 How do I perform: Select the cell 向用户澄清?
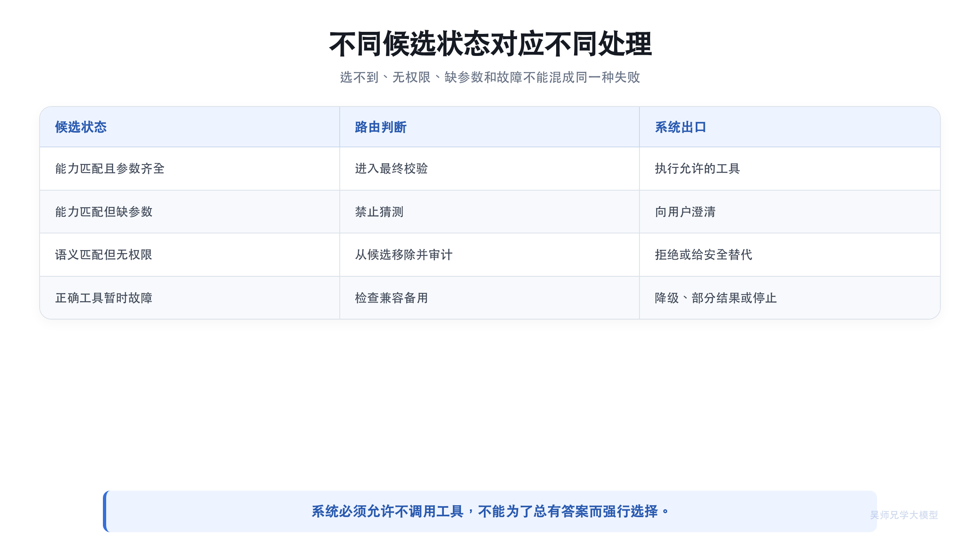(x=790, y=212)
